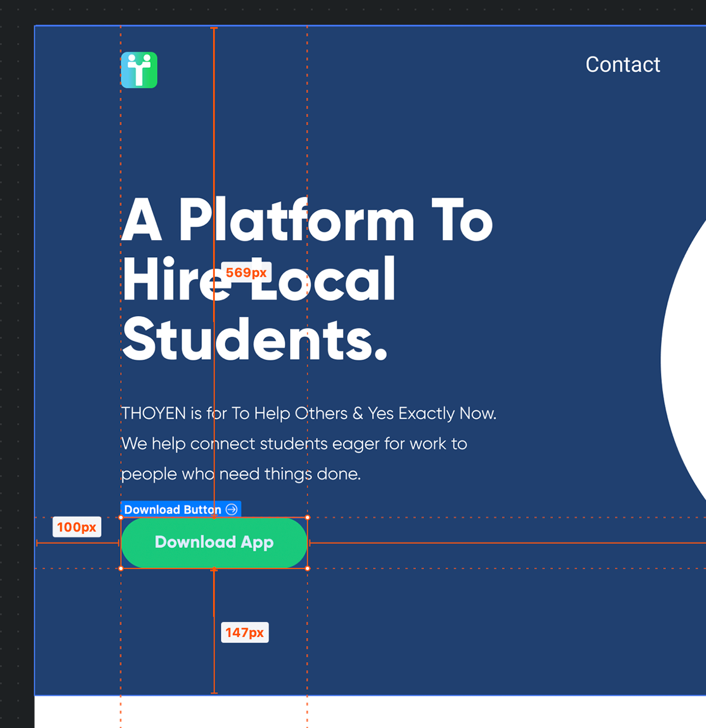
Task: Click the dark dotted canvas outside the frame
Action: 16,353
